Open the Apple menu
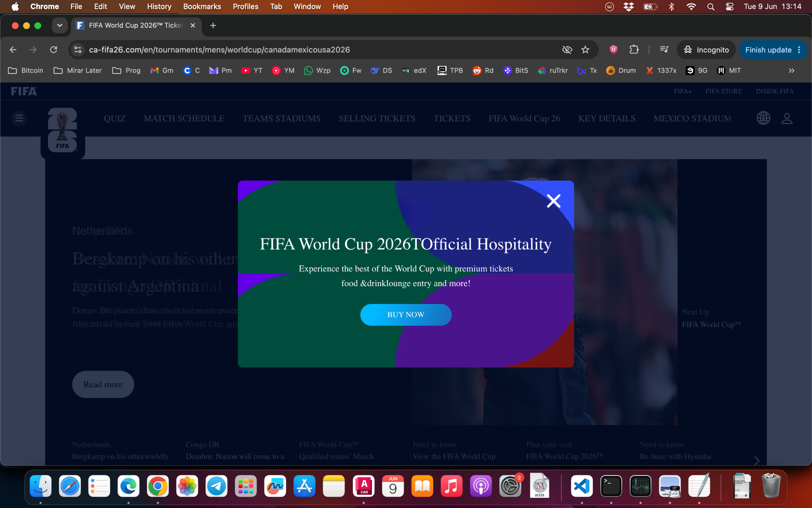 tap(15, 6)
